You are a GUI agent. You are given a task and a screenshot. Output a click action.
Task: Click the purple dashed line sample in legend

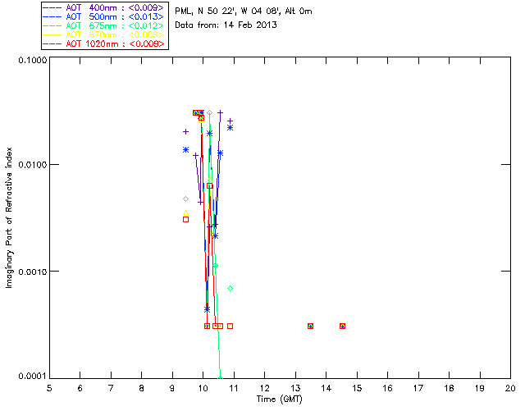52,7
